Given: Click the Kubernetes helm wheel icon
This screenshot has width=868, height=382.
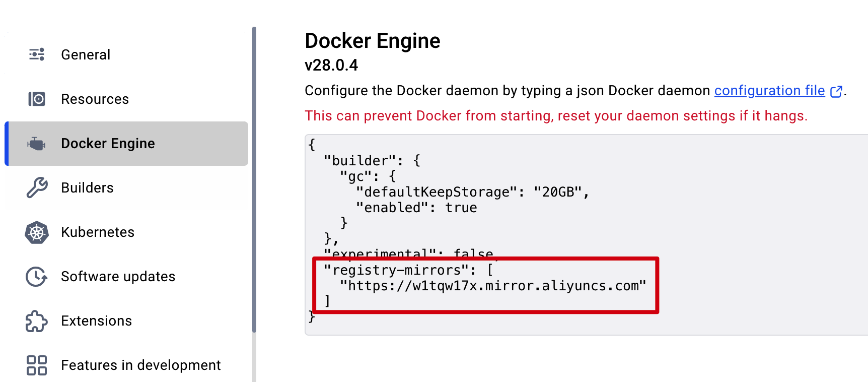Looking at the screenshot, I should pyautogui.click(x=37, y=232).
